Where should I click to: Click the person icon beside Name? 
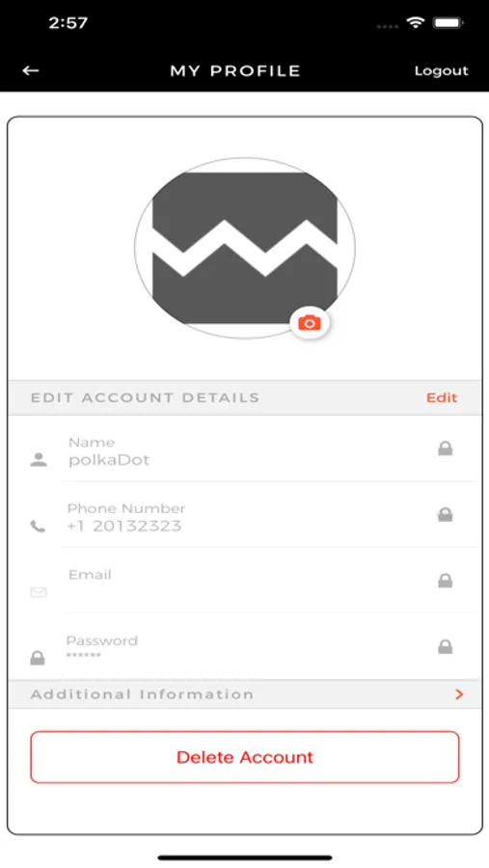tap(39, 460)
